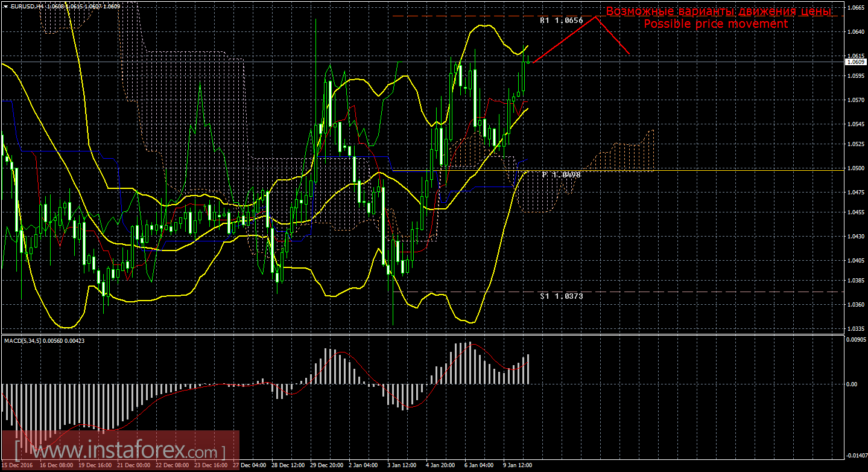Click the P 1.0498 pivot label

(x=561, y=174)
